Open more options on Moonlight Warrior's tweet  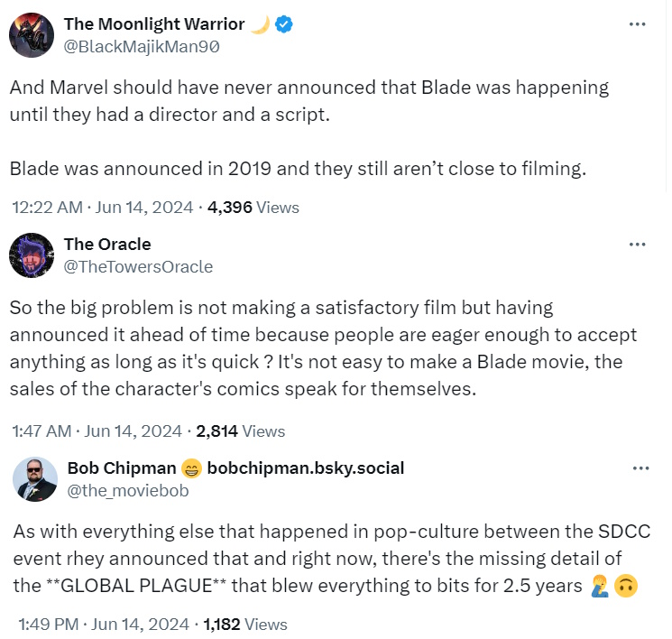[638, 23]
